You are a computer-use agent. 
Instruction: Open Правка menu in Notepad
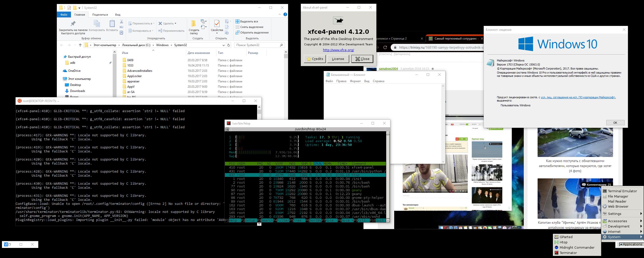[x=341, y=81]
